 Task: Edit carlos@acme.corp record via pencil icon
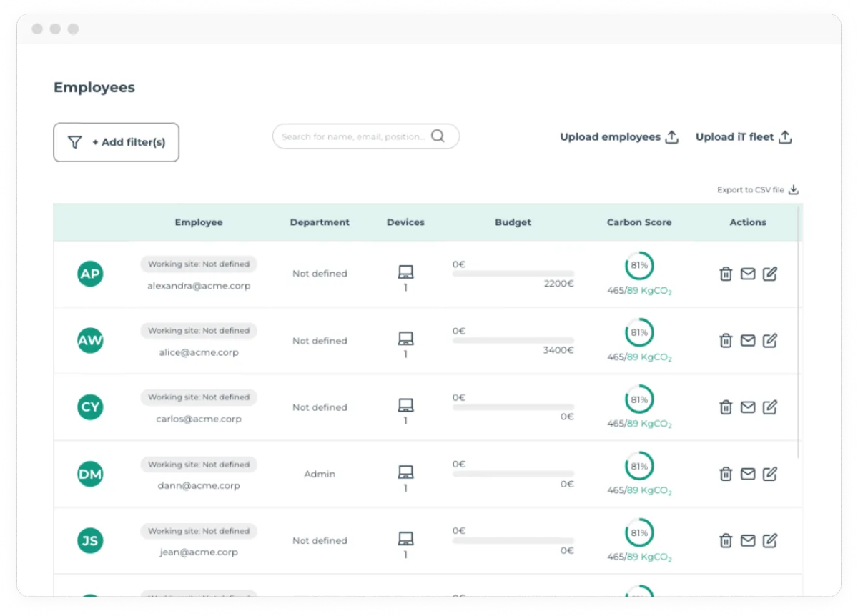(x=770, y=407)
